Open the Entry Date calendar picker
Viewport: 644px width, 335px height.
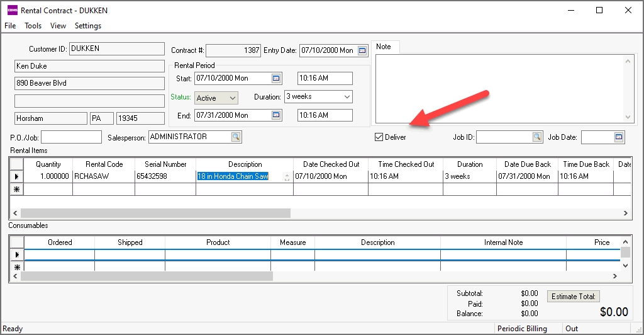[362, 50]
